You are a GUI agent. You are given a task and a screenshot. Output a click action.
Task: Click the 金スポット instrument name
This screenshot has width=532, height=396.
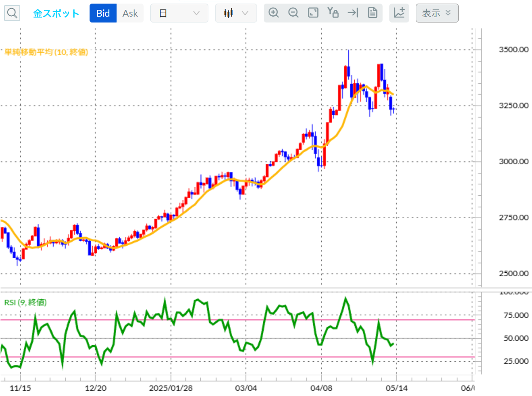tap(56, 13)
